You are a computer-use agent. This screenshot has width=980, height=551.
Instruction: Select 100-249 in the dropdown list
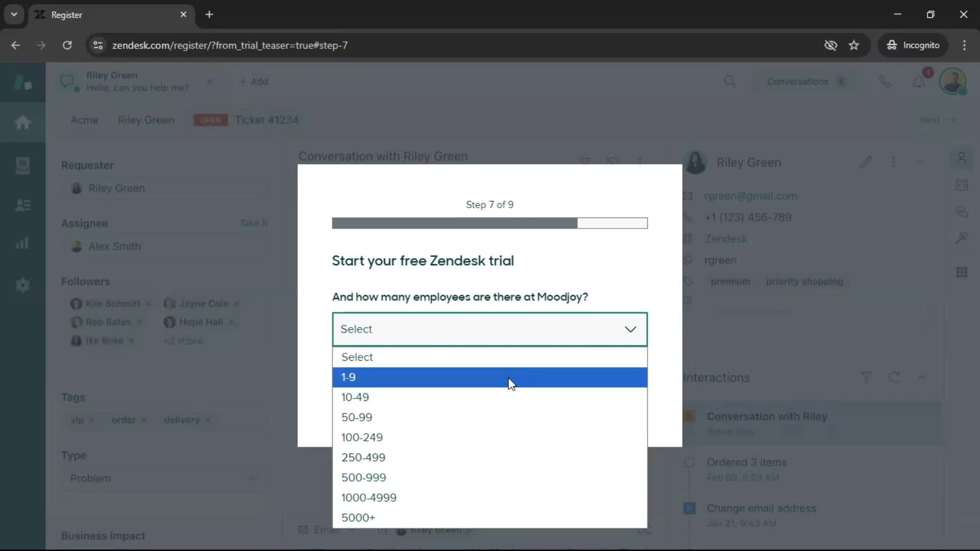pyautogui.click(x=489, y=437)
